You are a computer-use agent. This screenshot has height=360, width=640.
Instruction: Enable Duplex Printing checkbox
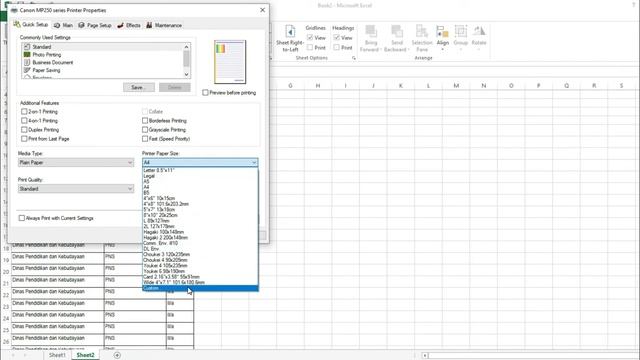(24, 129)
